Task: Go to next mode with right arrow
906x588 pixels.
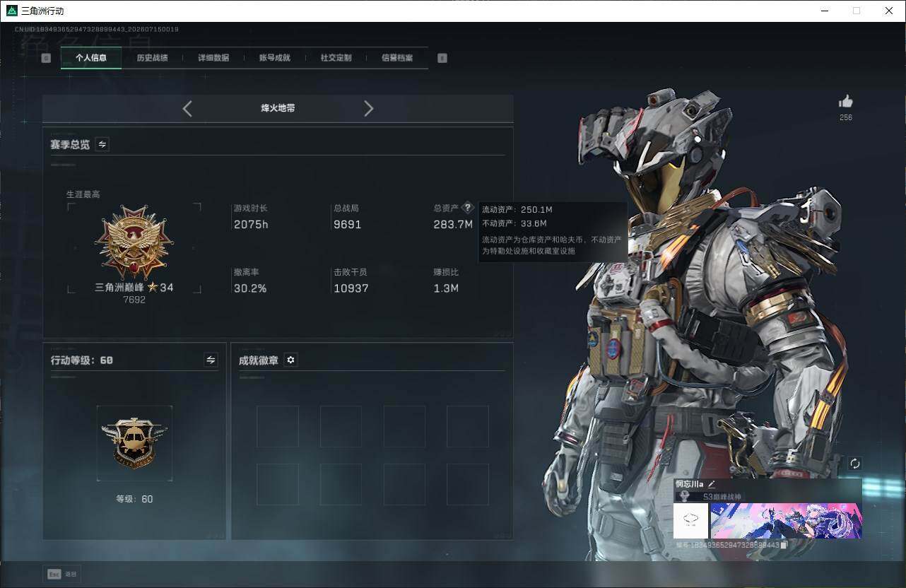Action: [368, 108]
